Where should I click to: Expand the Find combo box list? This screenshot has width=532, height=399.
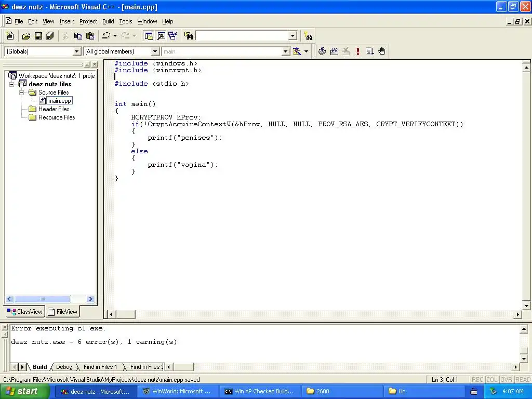coord(293,36)
